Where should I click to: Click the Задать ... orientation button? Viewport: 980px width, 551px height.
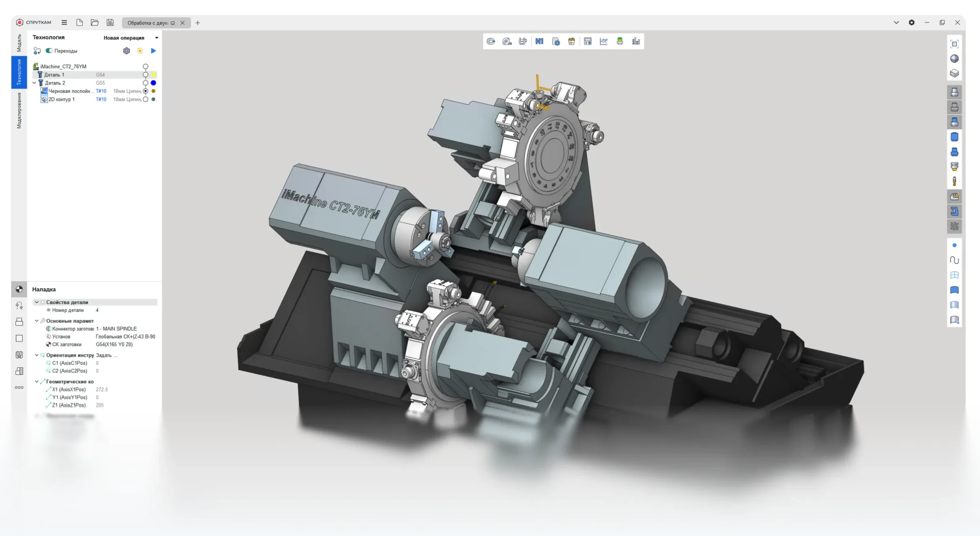[x=107, y=355]
